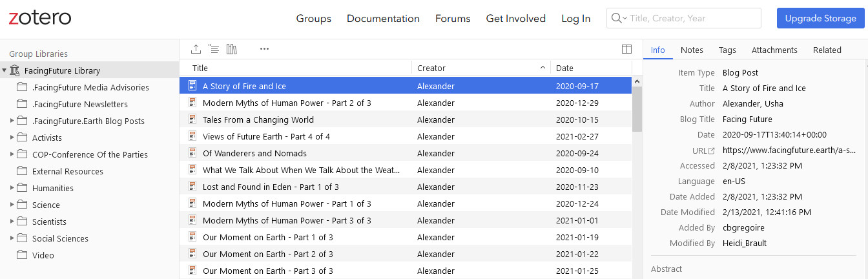Select Views of Future Earth - Part 4 of 4

pyautogui.click(x=406, y=136)
